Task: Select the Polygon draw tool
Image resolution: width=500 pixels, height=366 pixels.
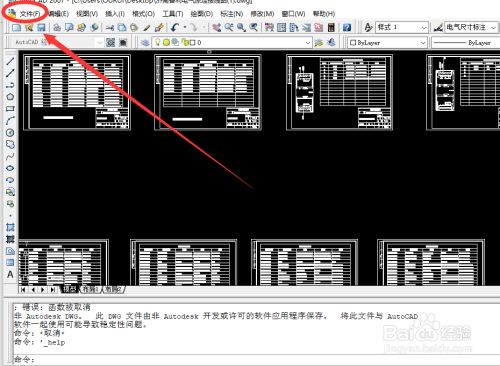Action: (10, 97)
